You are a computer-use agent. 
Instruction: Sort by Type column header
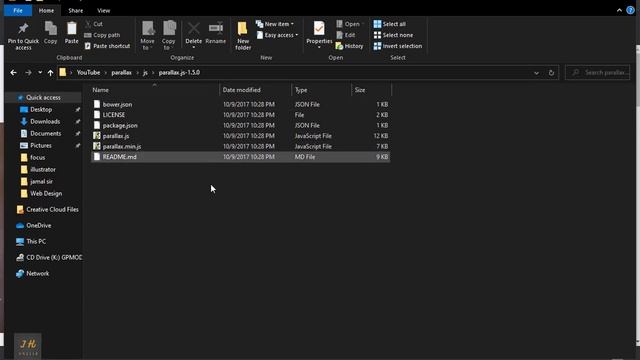coord(301,90)
